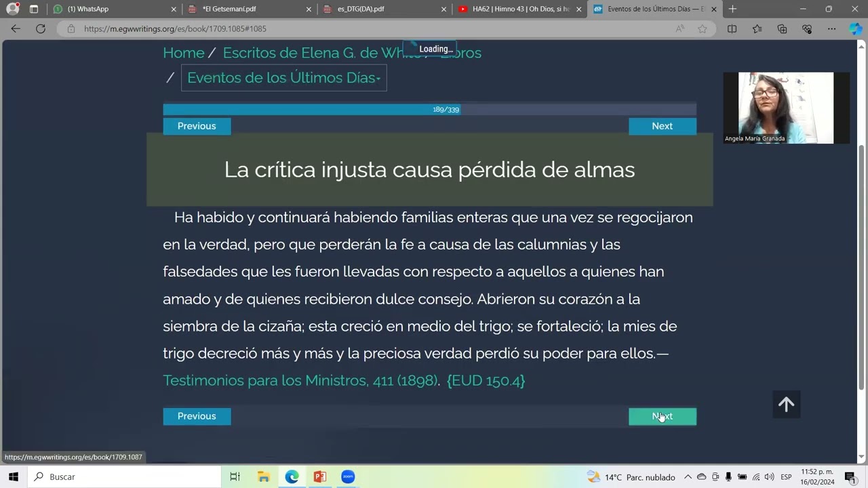Close the Eventos de los Últimos Días tab
This screenshot has height=488, width=868.
(713, 9)
